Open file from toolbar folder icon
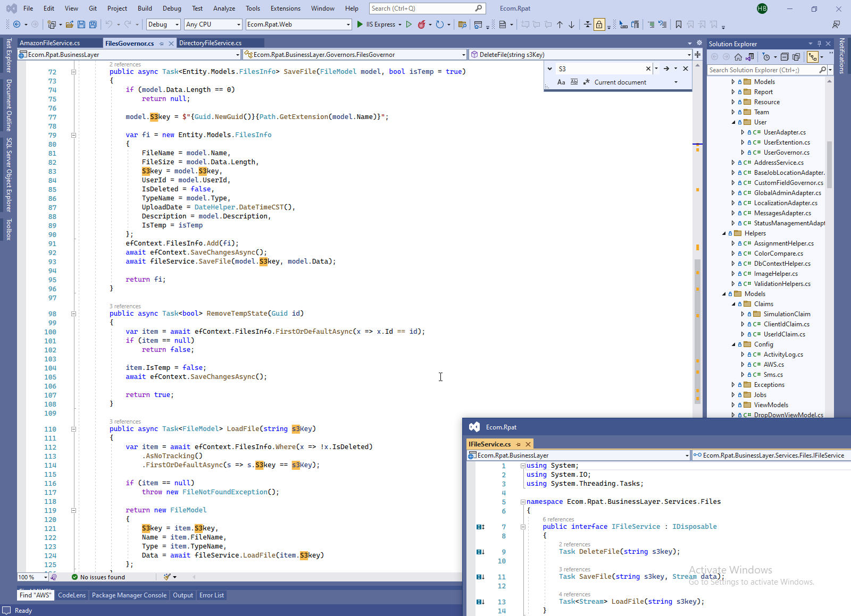The width and height of the screenshot is (851, 616). click(70, 24)
